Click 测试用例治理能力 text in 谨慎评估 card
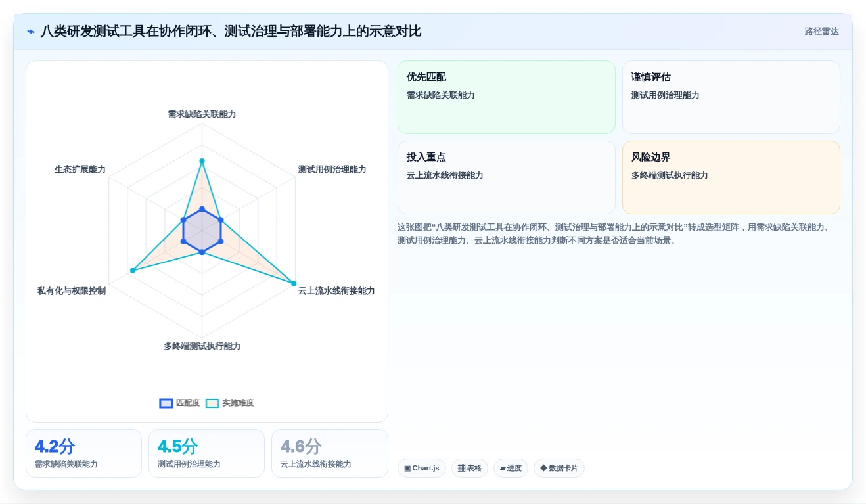 pos(666,95)
